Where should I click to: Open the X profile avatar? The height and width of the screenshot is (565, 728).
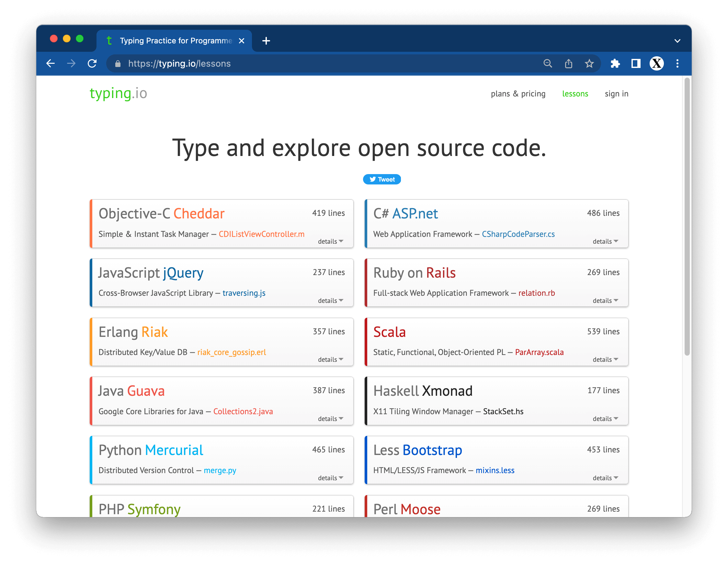(656, 63)
